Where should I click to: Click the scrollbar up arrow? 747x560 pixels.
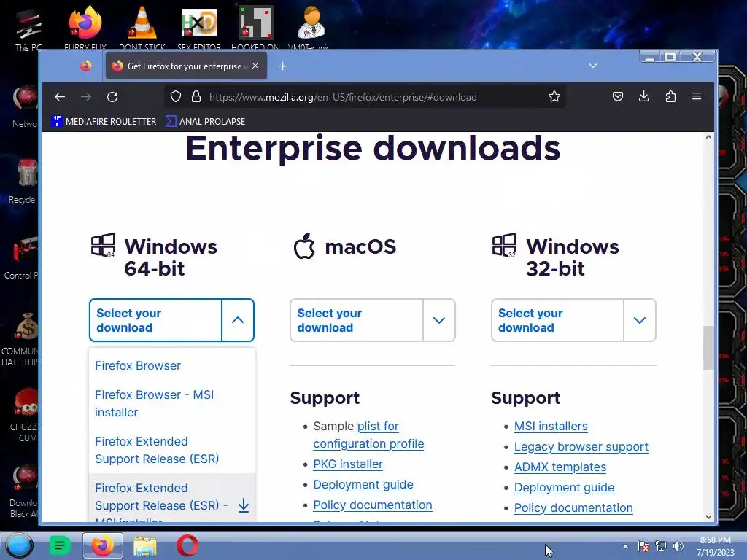pos(708,137)
